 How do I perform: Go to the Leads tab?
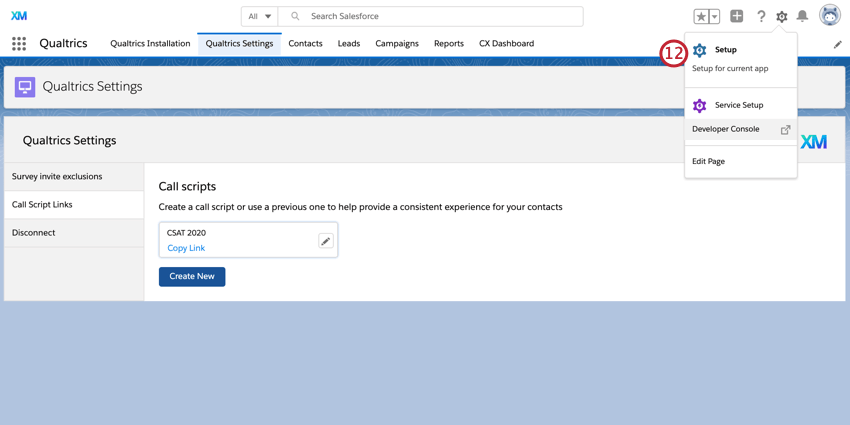tap(349, 43)
